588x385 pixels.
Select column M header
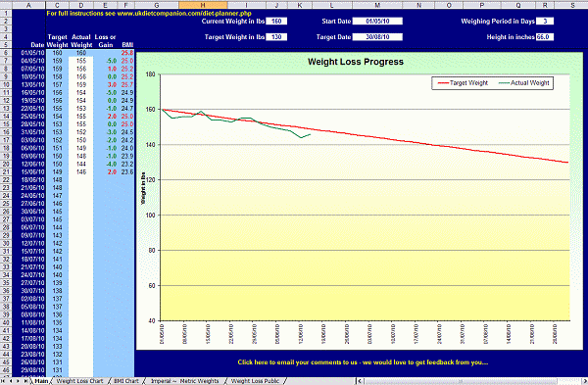(x=377, y=5)
